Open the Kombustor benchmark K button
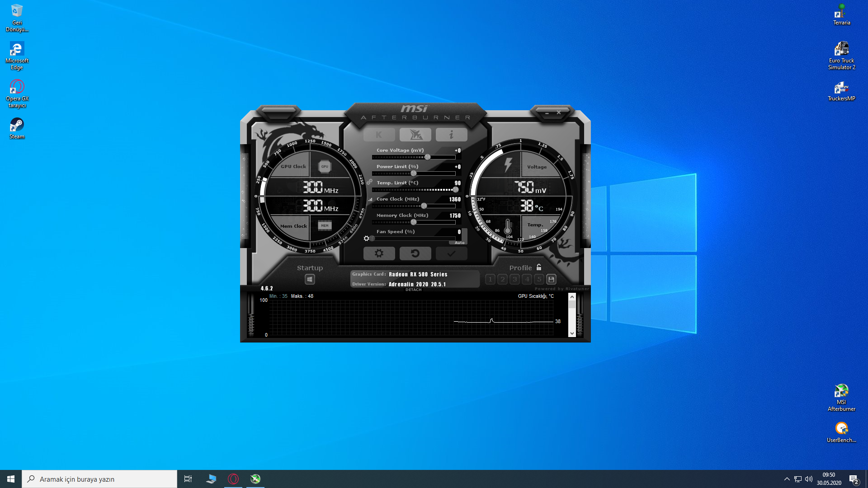Screen dimensions: 868x488 [x=379, y=135]
